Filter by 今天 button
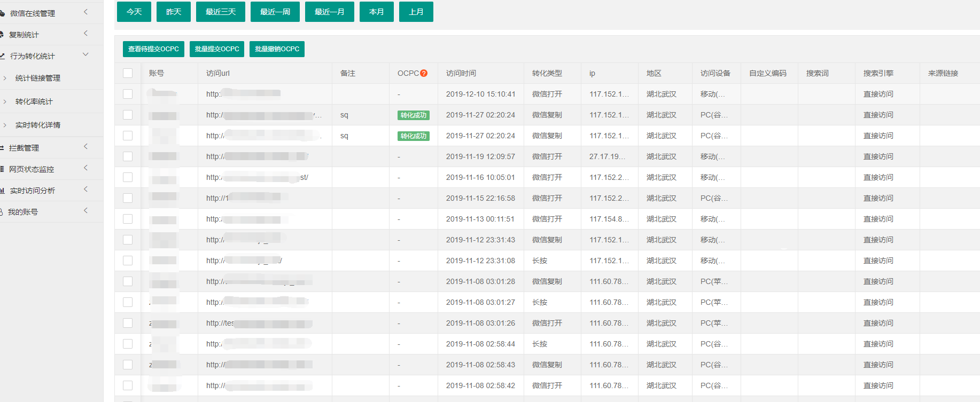The height and width of the screenshot is (402, 980). tap(134, 12)
